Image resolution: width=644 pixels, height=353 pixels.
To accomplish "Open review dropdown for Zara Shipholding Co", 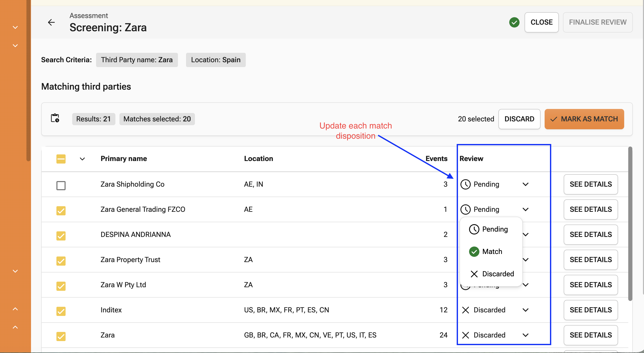I will (526, 184).
